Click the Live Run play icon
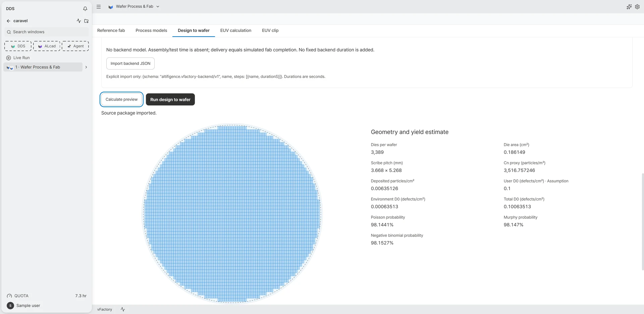 tap(9, 58)
